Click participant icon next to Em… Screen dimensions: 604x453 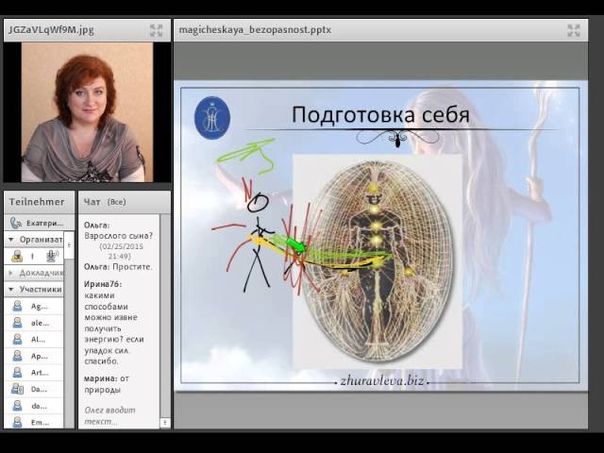[x=17, y=422]
